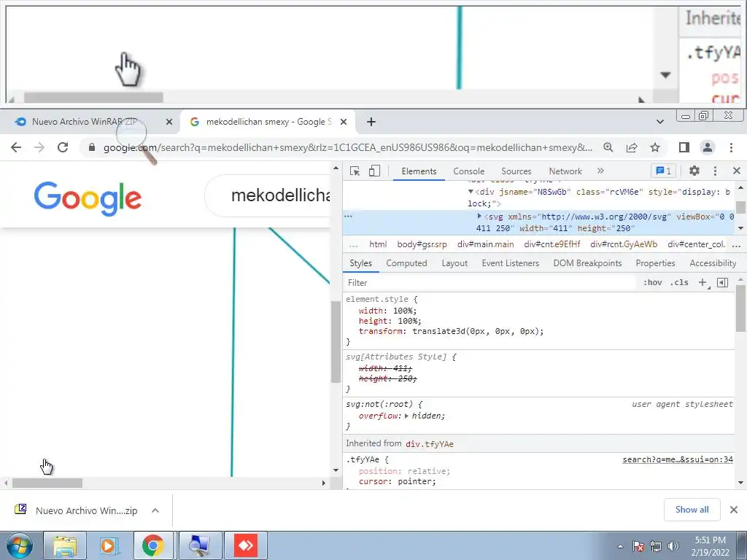Select the Layout sidebar tab
The image size is (747, 560).
(x=454, y=263)
